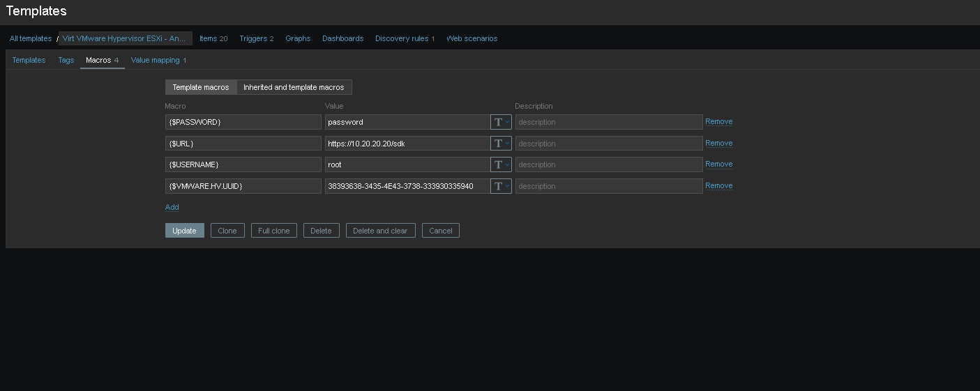Open value type dropdown for {$URL} macro
This screenshot has height=391, width=980.
(501, 144)
